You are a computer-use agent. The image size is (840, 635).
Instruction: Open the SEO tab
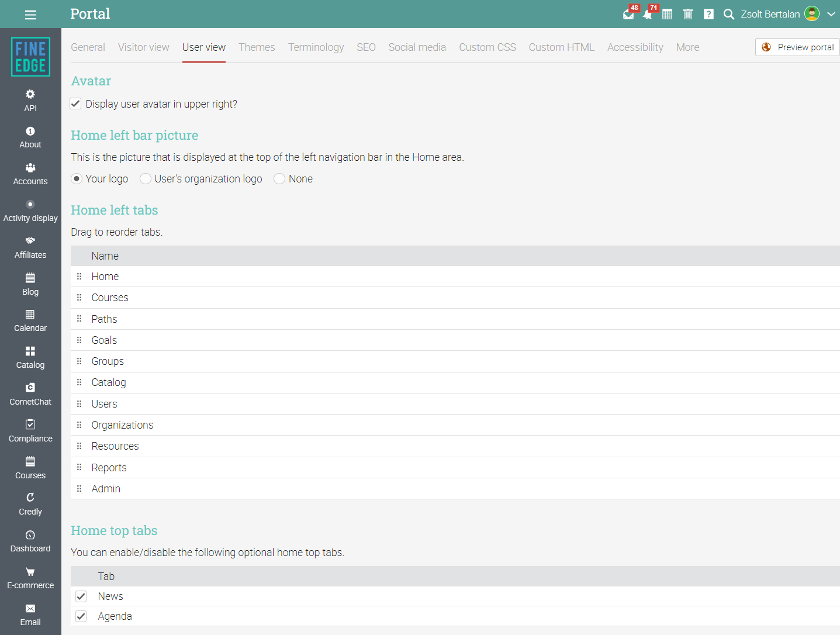tap(366, 47)
